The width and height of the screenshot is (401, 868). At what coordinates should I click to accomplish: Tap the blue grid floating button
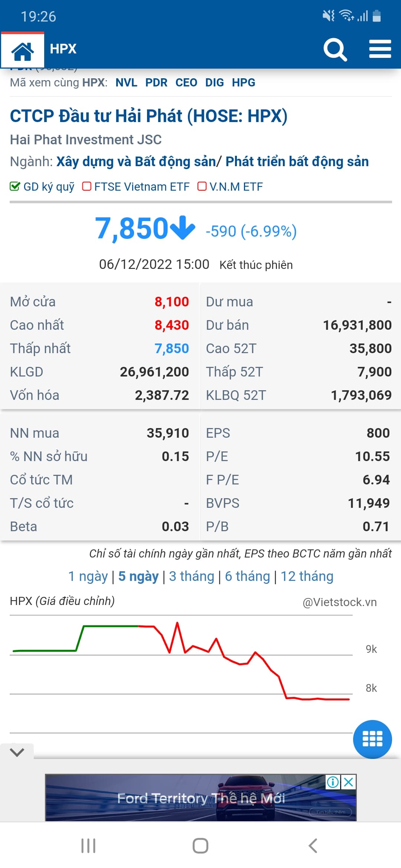point(372,739)
